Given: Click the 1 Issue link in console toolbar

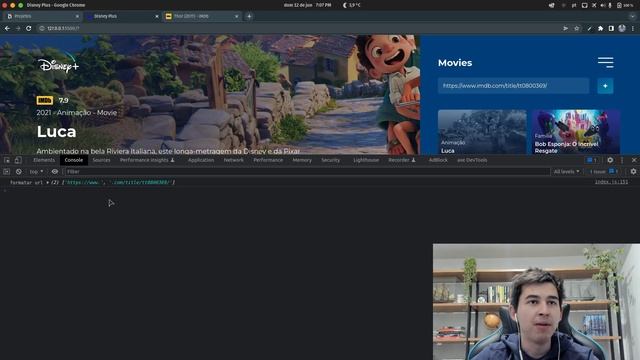Looking at the screenshot, I should (x=603, y=171).
